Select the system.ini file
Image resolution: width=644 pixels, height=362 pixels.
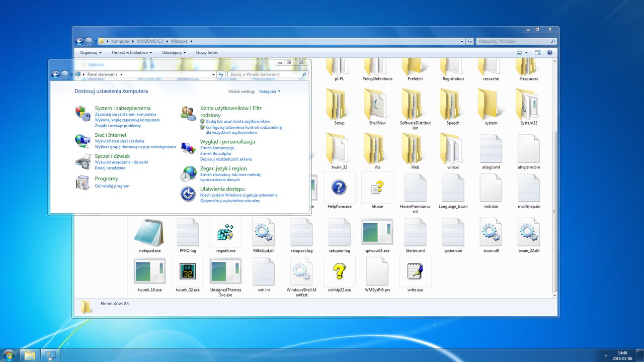click(x=453, y=235)
